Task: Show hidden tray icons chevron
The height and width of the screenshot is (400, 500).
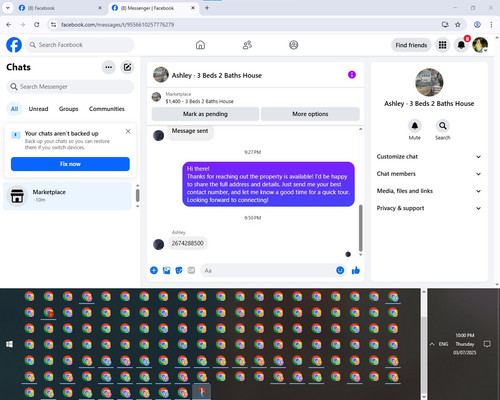Action: (432, 344)
